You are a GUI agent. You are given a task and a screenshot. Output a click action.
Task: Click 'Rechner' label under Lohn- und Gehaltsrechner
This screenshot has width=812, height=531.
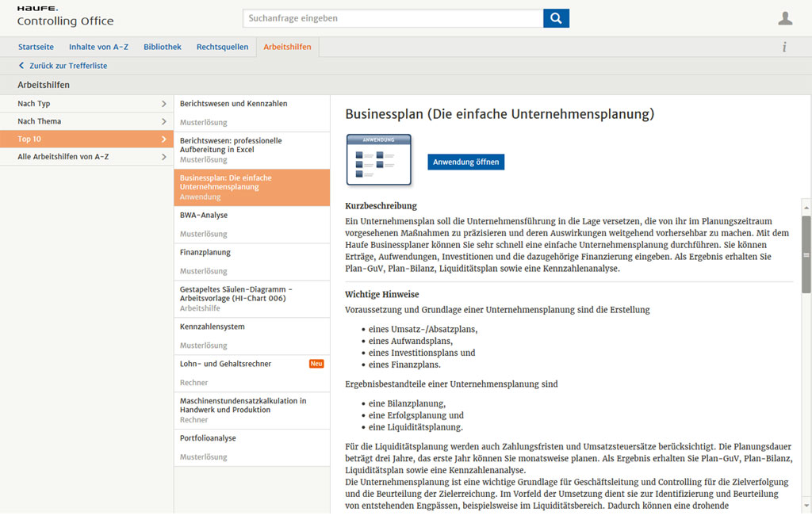tap(193, 383)
